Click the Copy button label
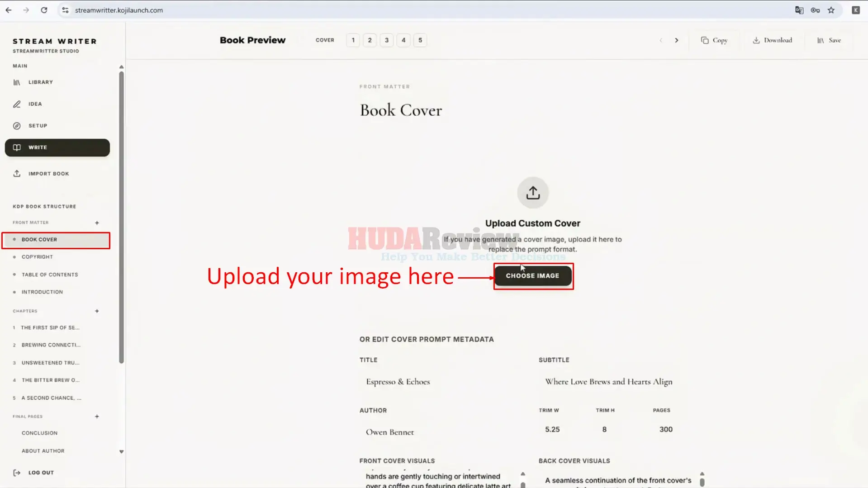Screen dimensions: 868x488 720,40
